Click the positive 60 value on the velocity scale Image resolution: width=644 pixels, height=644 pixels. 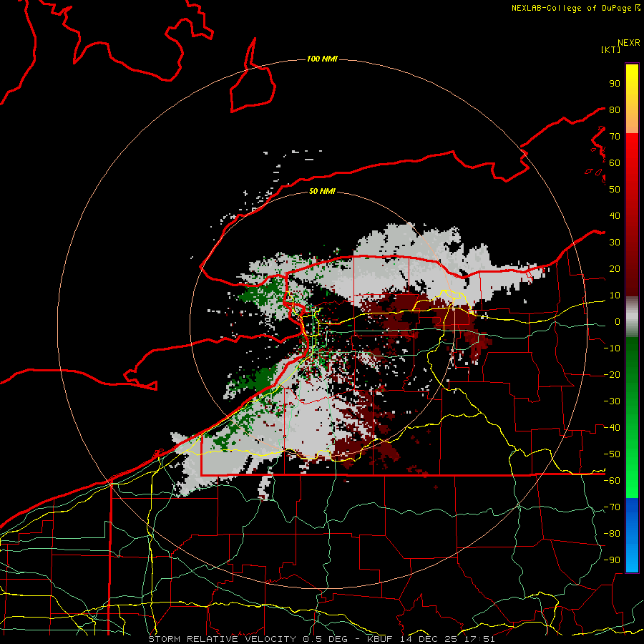coord(615,162)
